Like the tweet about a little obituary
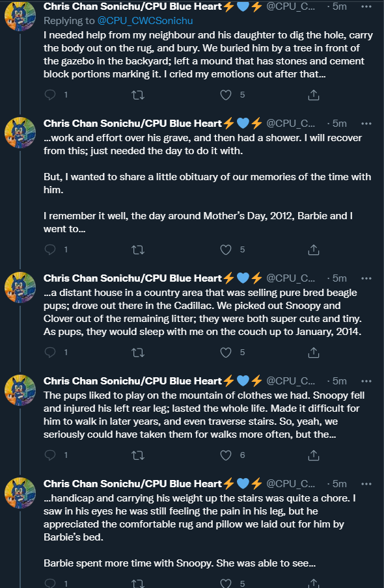 [226, 250]
